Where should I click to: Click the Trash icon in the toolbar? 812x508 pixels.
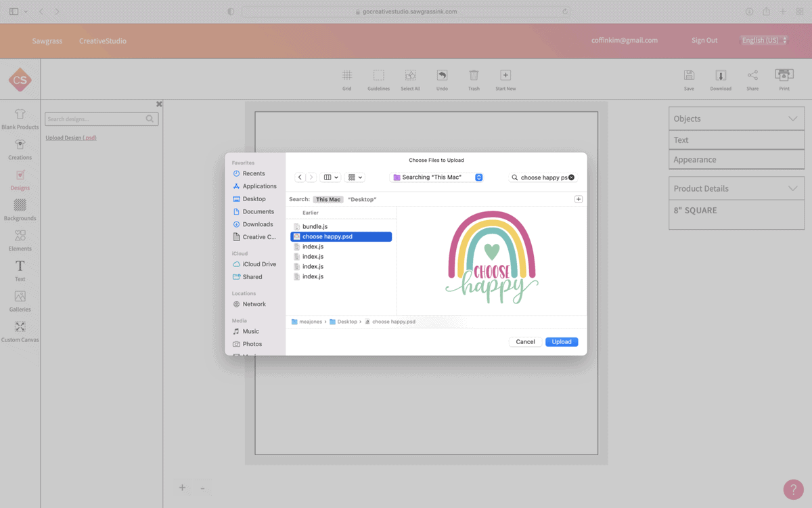[474, 76]
